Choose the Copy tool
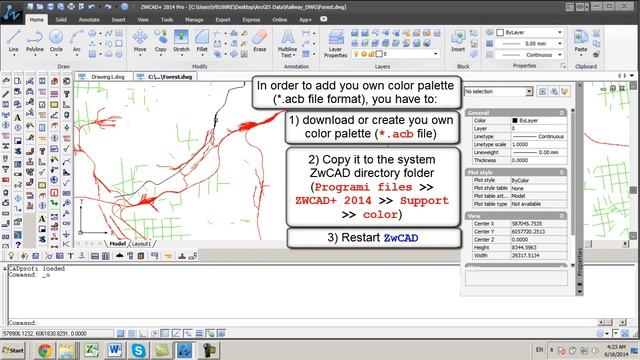640x360 pixels. (x=160, y=40)
